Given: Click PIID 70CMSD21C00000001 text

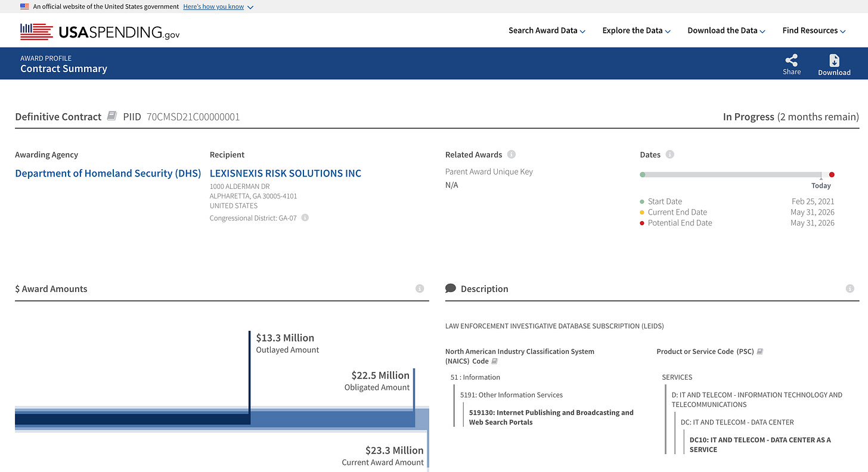Looking at the screenshot, I should 181,117.
